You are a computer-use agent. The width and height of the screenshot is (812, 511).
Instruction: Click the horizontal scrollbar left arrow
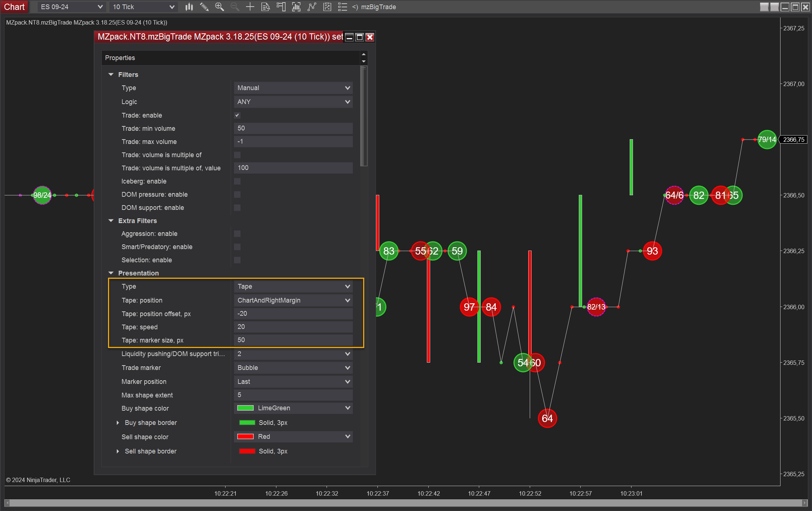point(7,503)
